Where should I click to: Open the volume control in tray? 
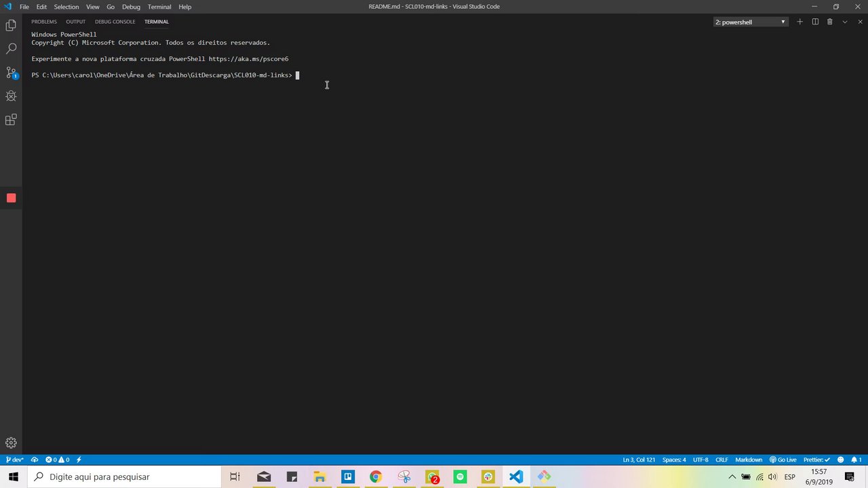coord(774,476)
